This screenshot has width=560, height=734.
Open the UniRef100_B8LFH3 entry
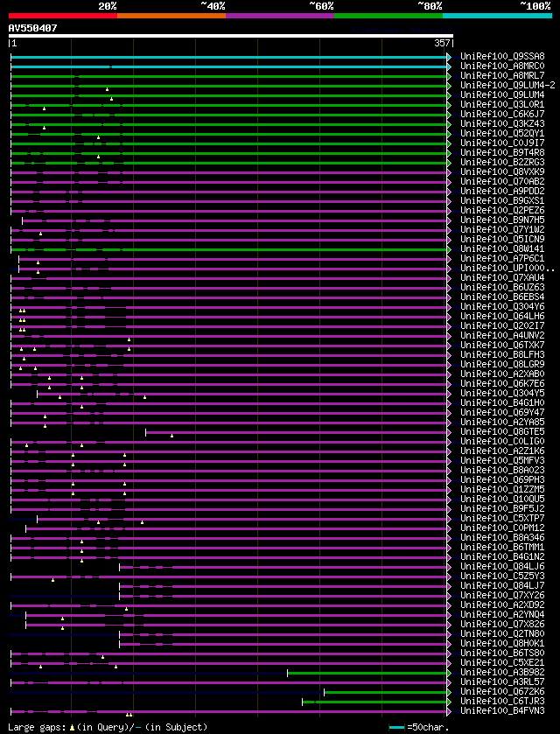point(502,355)
